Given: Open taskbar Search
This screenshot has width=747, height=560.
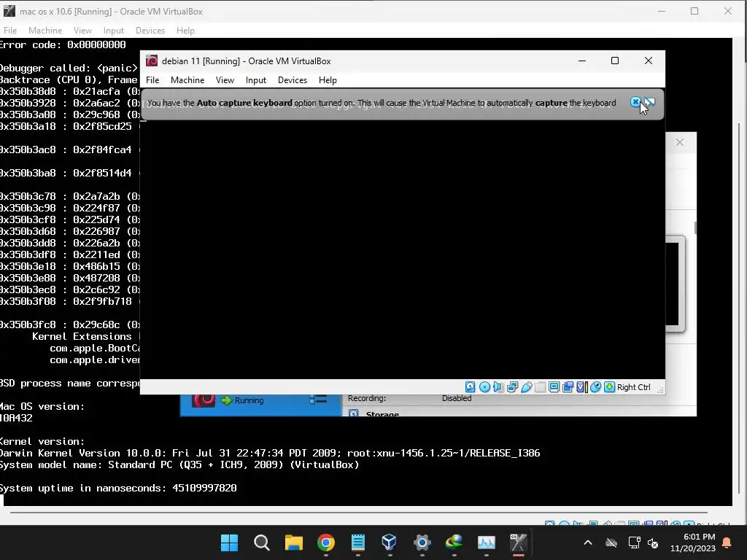Looking at the screenshot, I should point(262,542).
